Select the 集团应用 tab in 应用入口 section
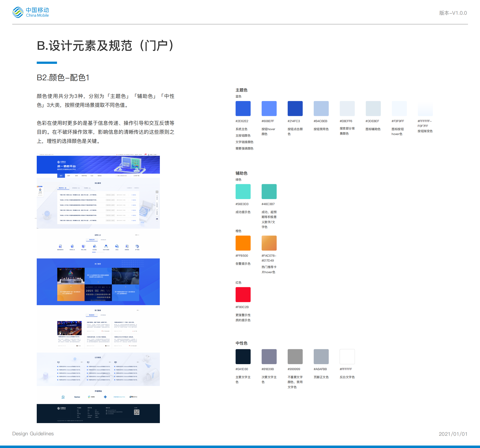Image resolution: width=480 pixels, height=448 pixels. pos(92,240)
